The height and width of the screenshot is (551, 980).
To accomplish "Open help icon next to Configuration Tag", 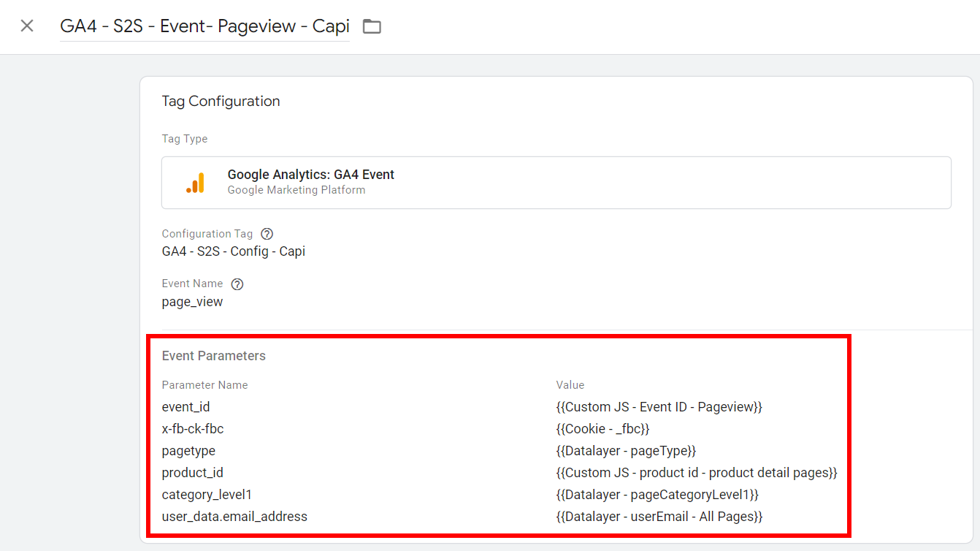I will point(267,234).
